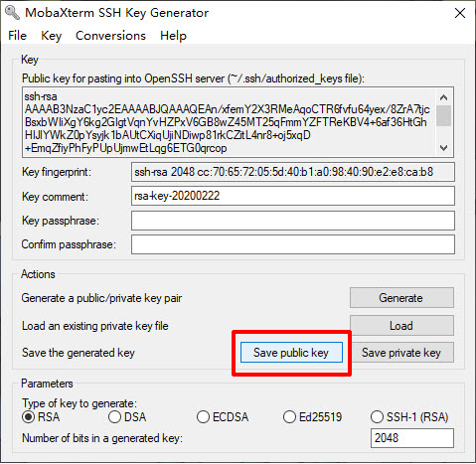Select the SSH-1 (RSA) key type
The width and height of the screenshot is (476, 464).
pos(409,417)
